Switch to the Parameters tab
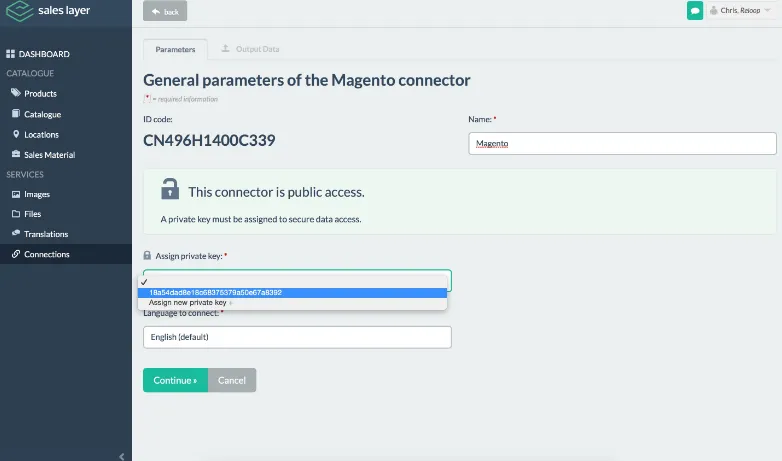Image resolution: width=782 pixels, height=461 pixels. point(175,49)
